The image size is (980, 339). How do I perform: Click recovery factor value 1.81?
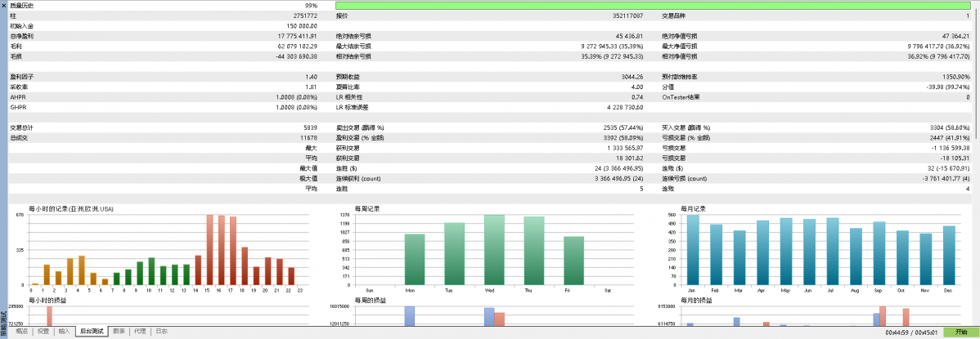[x=312, y=87]
